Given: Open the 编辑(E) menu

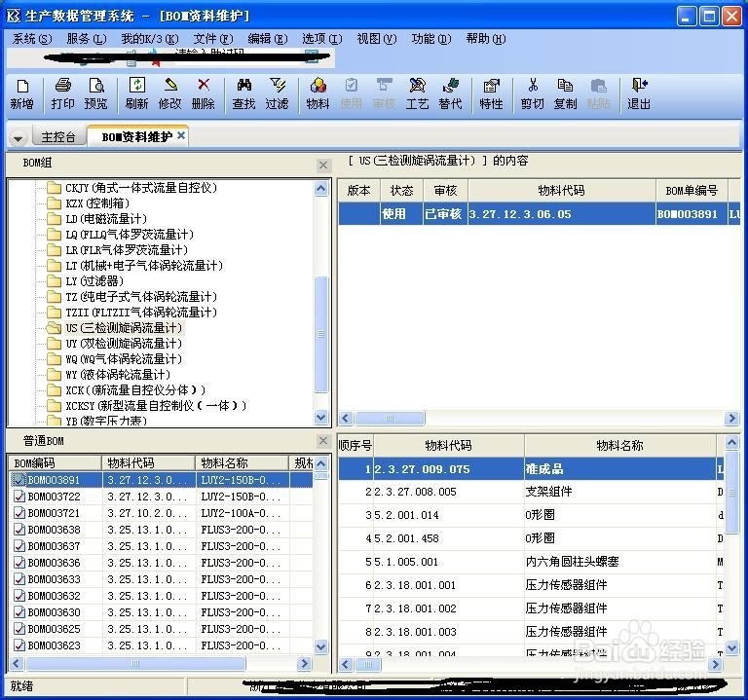Looking at the screenshot, I should pos(268,39).
